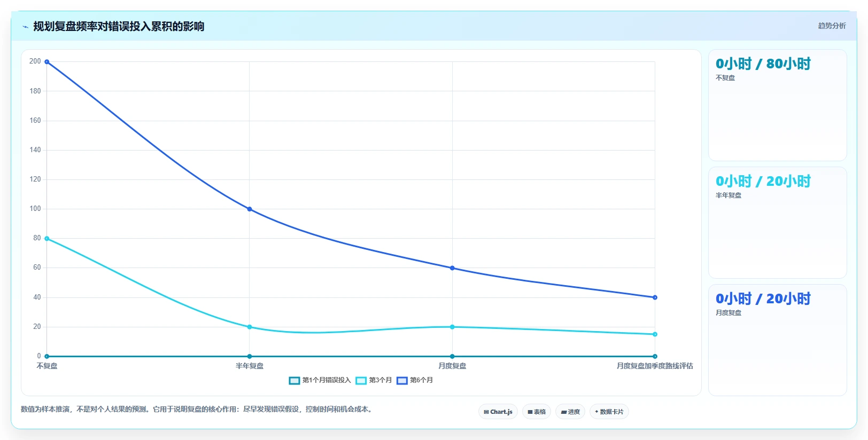
Task: Toggle the 第1个月错误投入 legend series
Action: 320,380
